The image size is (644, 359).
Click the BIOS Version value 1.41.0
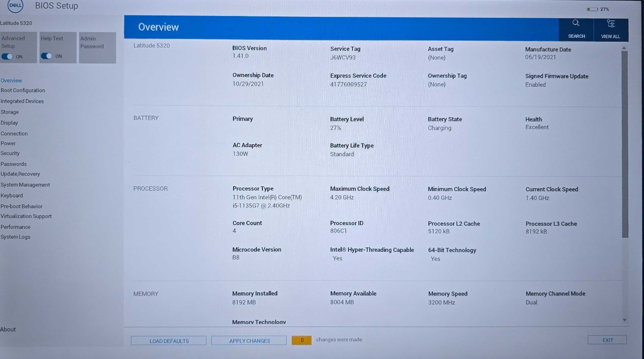point(240,56)
